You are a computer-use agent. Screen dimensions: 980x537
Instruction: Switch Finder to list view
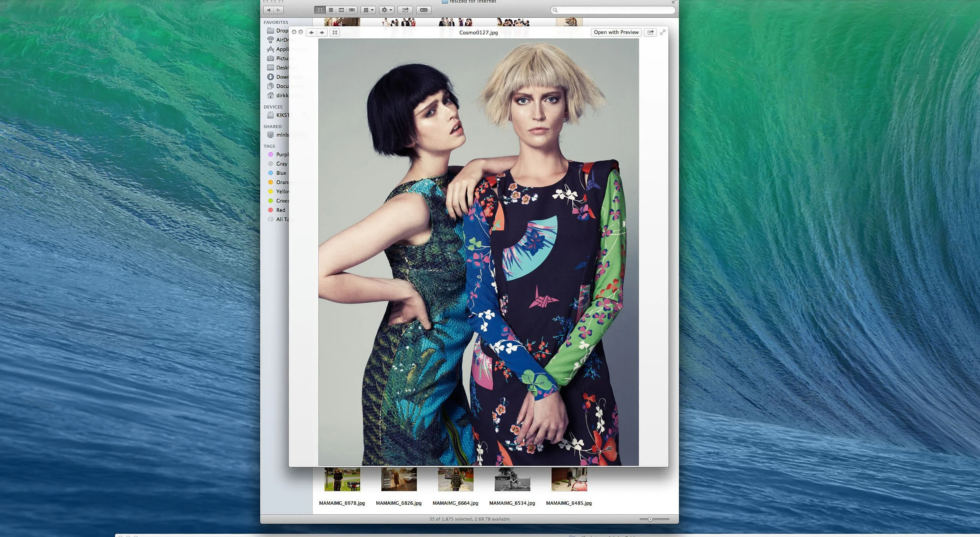(331, 10)
